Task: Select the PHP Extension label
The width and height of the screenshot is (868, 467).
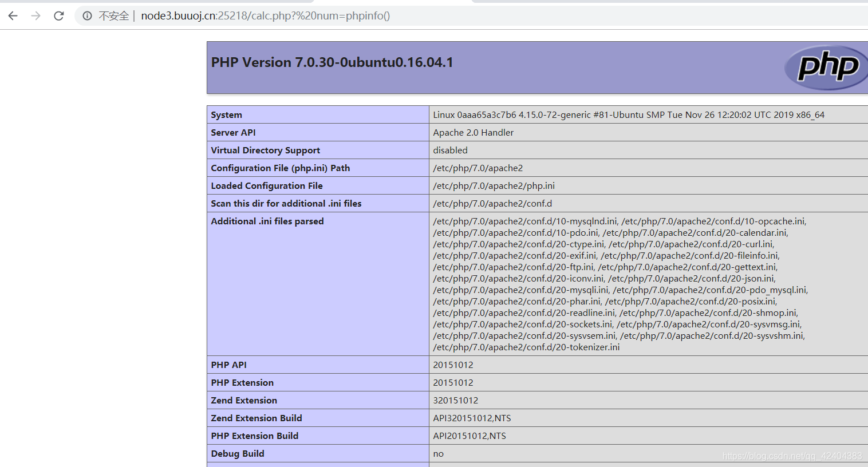Action: 242,383
